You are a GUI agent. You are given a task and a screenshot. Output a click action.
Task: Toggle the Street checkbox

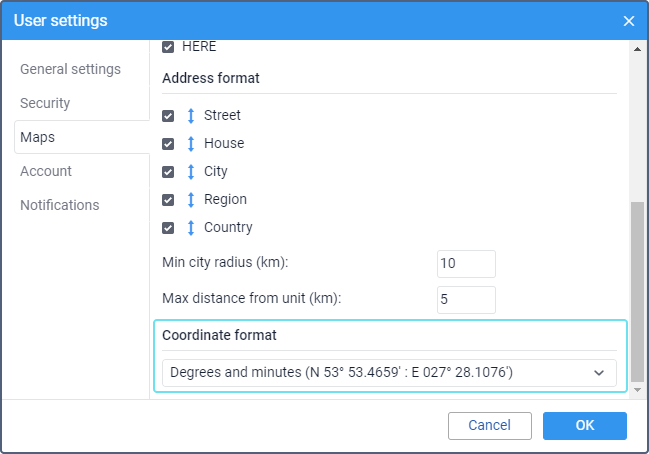(168, 116)
